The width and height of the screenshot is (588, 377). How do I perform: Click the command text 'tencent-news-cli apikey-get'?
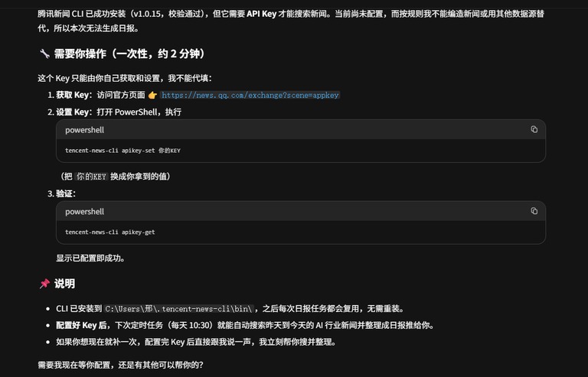tap(110, 232)
